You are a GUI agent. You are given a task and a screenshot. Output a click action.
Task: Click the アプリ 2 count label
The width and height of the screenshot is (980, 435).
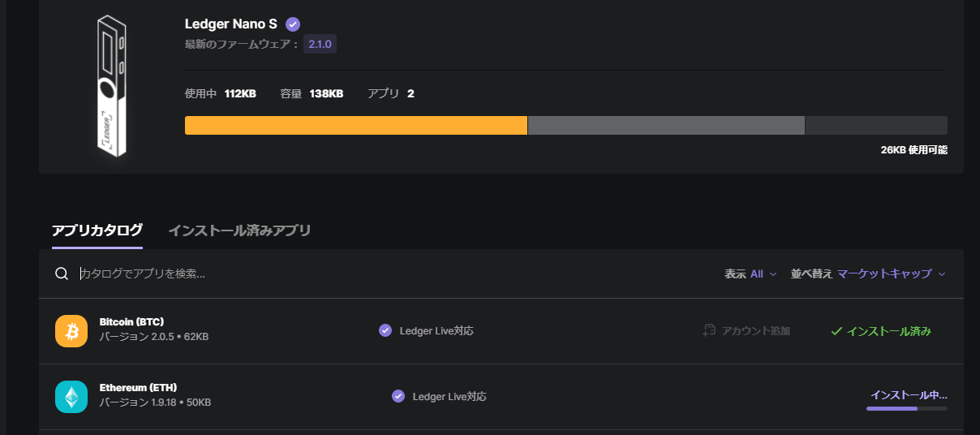[391, 93]
